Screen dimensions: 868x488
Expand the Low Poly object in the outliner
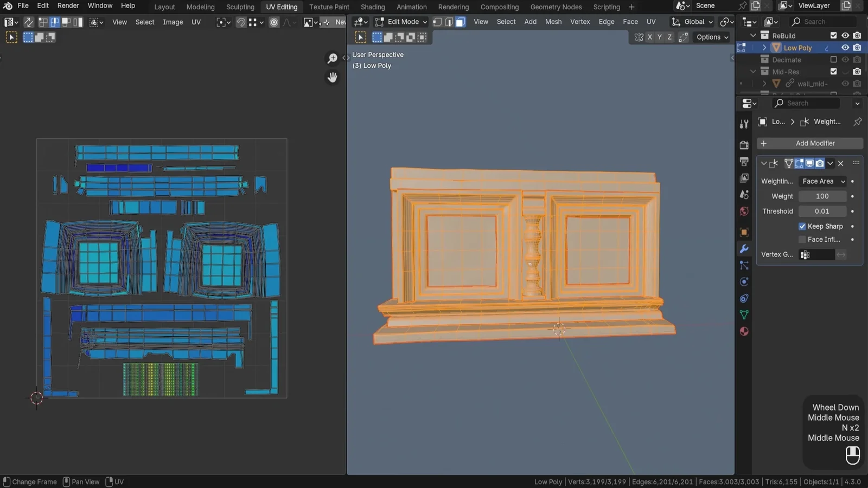point(764,47)
